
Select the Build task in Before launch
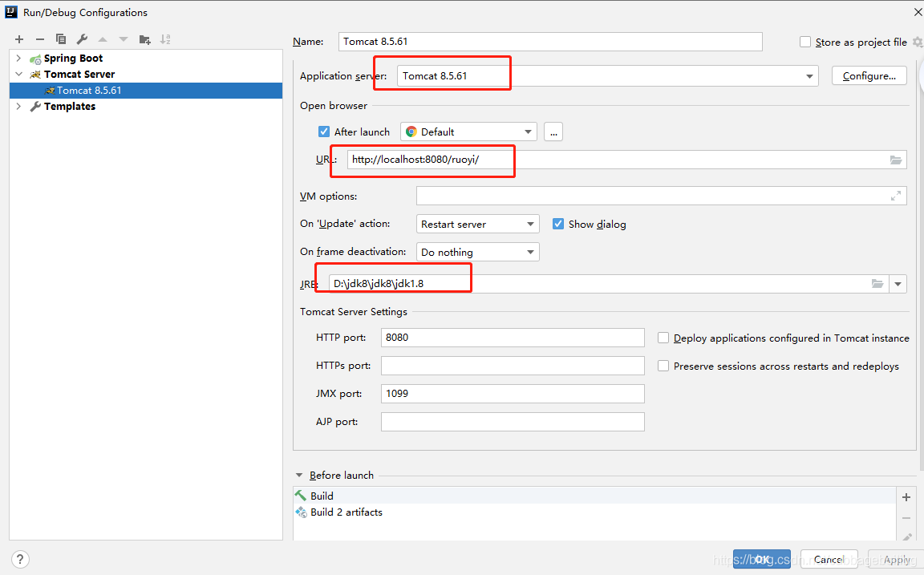[594, 496]
